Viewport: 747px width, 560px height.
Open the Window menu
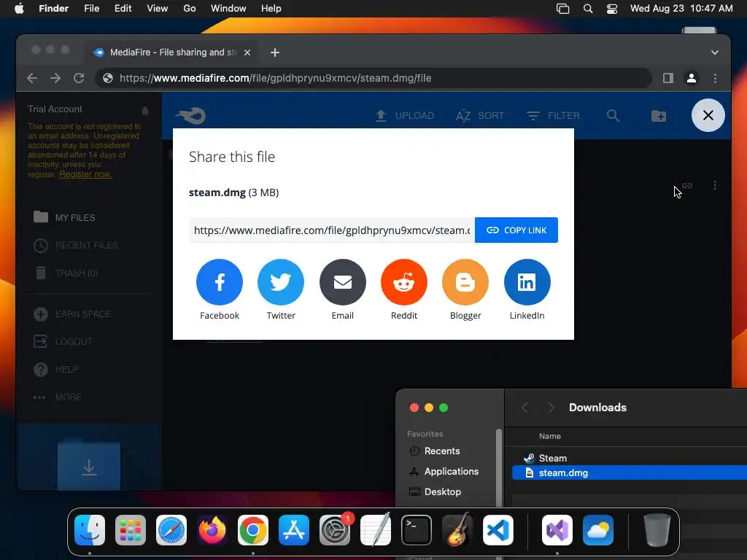click(x=228, y=9)
